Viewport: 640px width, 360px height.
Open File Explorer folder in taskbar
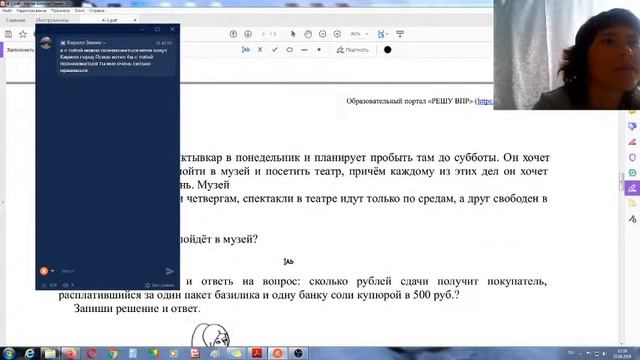point(50,353)
